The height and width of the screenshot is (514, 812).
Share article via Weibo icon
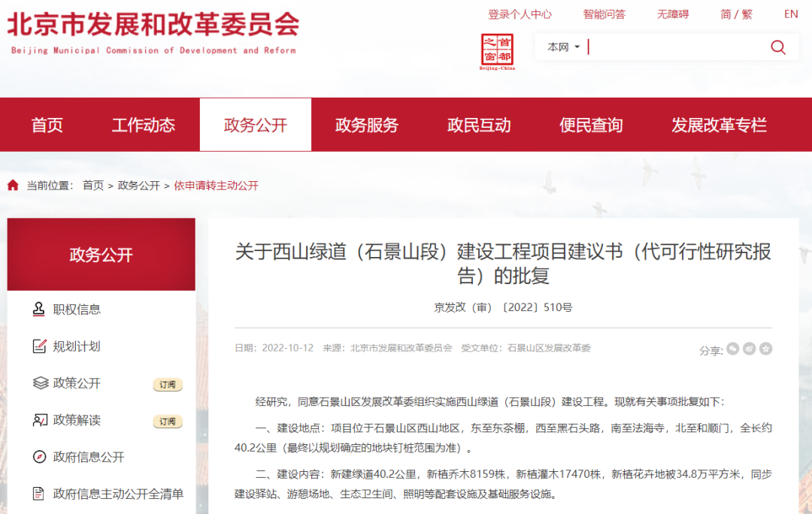(x=748, y=349)
